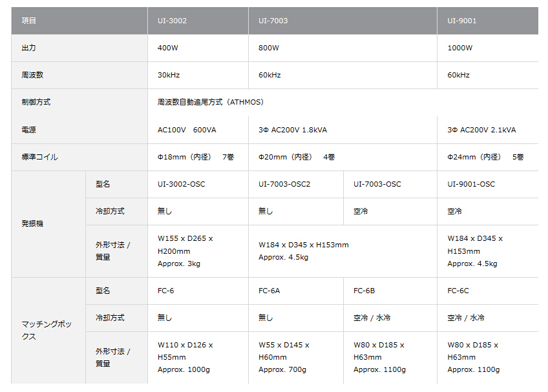
Task: Click the 30kHz frequency cell
Action: [x=169, y=75]
